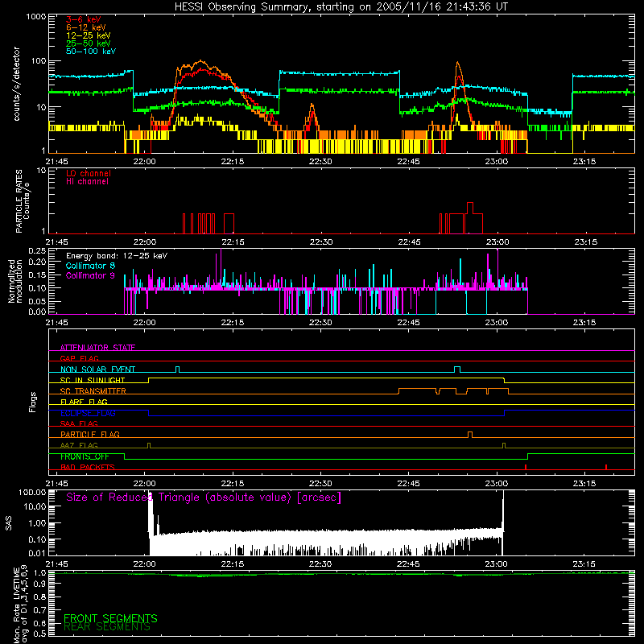Click the REAR SEGMENTS legend label
The width and height of the screenshot is (644, 644).
tap(107, 627)
